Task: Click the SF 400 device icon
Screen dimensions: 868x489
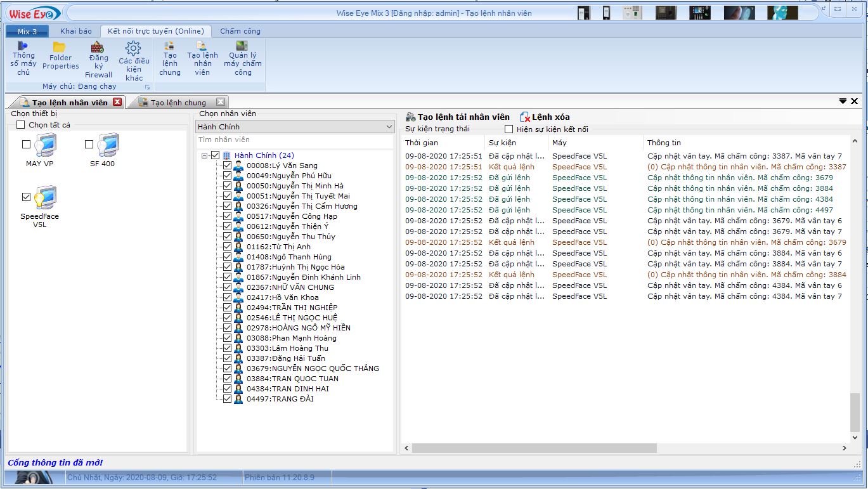Action: (x=108, y=146)
